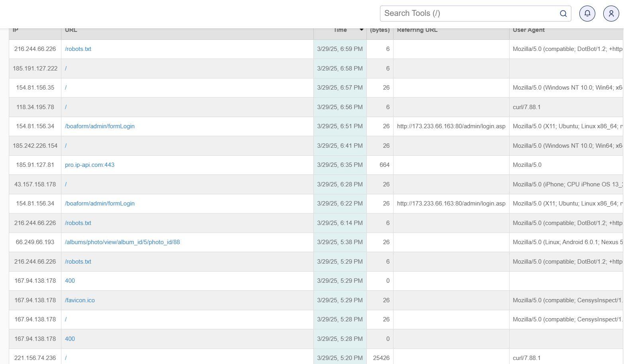Viewport: 624px width, 364px height.
Task: Sort by the User Agent column header
Action: tap(528, 30)
